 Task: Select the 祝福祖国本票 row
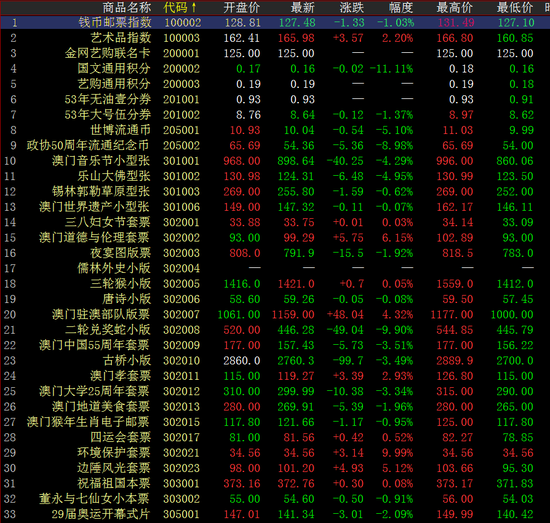pos(275,483)
